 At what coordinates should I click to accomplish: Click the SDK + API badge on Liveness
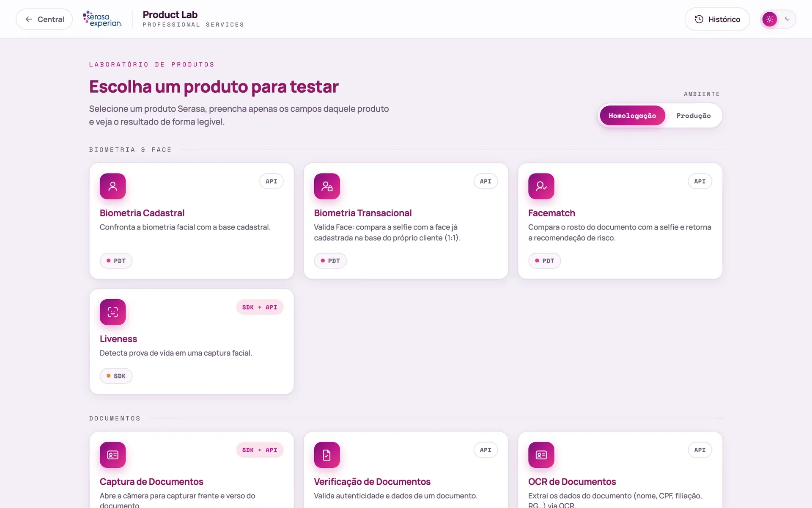click(x=260, y=307)
